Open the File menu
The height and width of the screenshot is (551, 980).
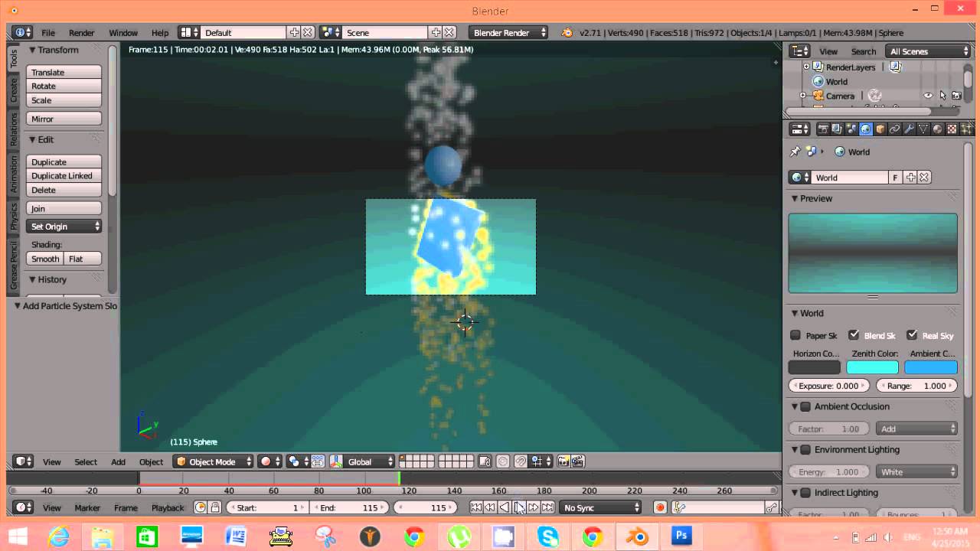point(48,32)
